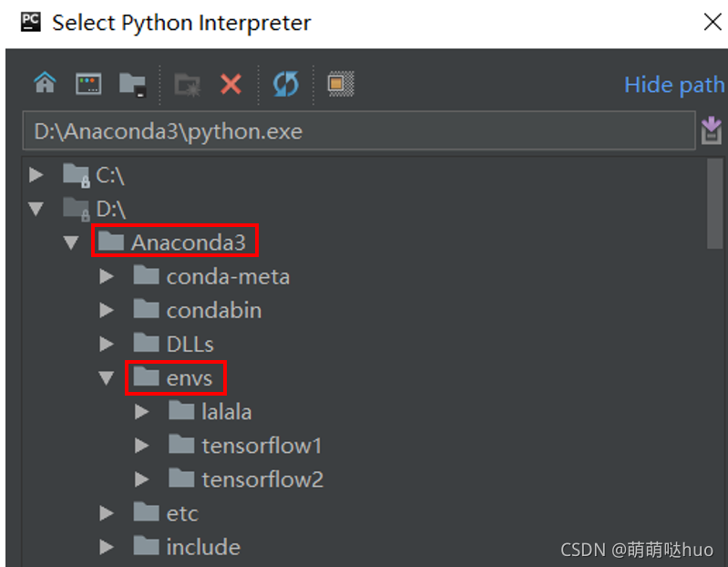This screenshot has width=728, height=567.
Task: Go to project directory icon
Action: pyautogui.click(x=133, y=85)
